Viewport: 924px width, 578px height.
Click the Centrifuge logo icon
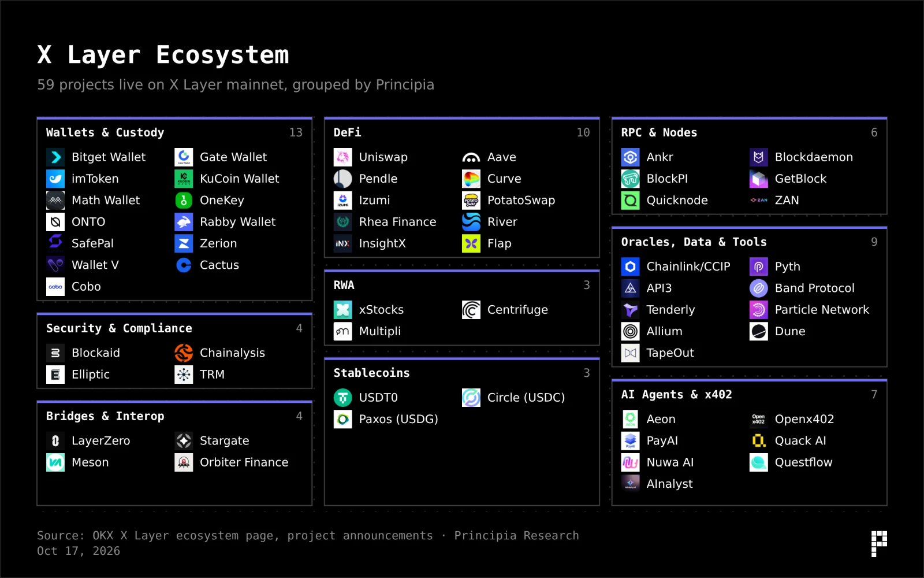click(471, 310)
